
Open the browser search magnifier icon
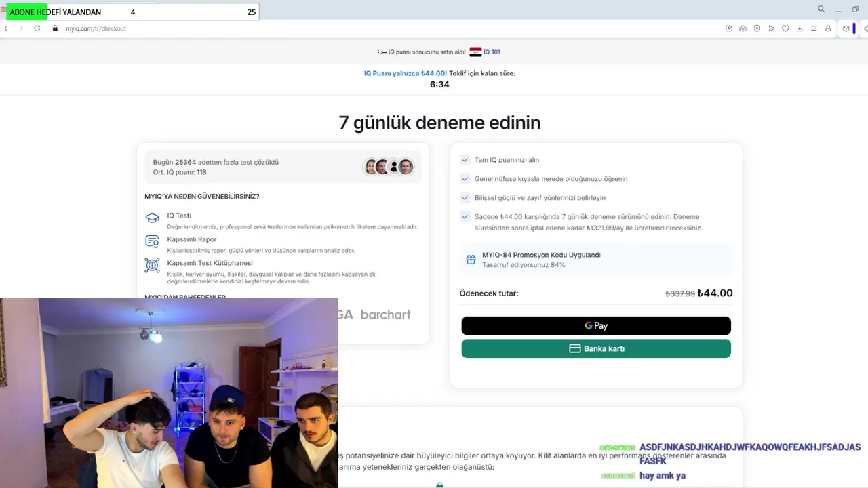[821, 9]
